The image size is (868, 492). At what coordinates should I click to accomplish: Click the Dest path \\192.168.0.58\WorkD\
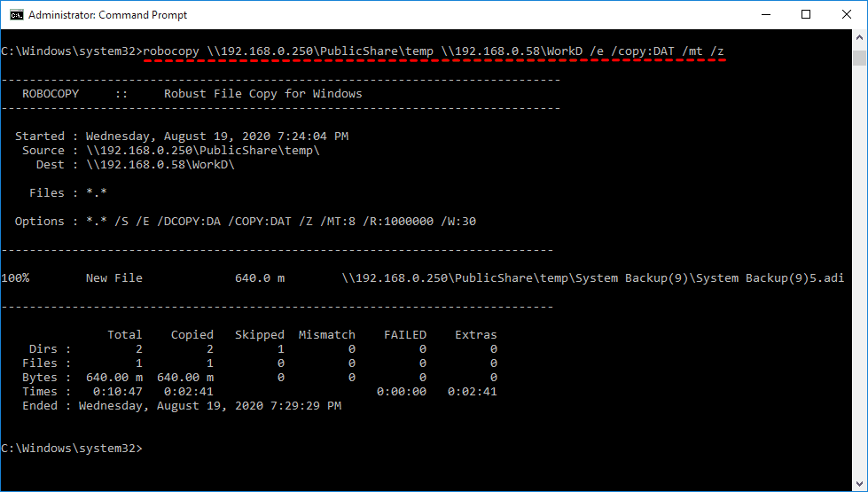point(160,164)
